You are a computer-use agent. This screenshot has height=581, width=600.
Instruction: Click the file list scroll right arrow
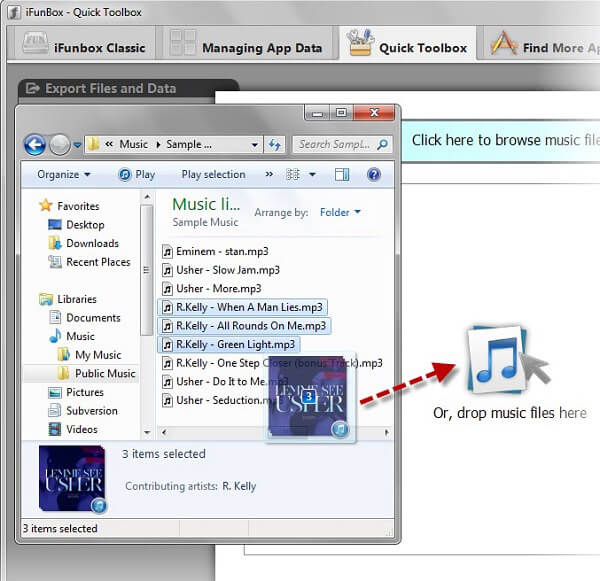(x=387, y=432)
